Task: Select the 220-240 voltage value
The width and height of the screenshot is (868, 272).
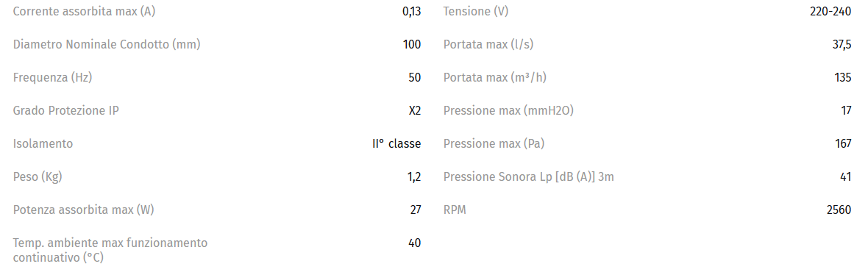Action: tap(830, 12)
